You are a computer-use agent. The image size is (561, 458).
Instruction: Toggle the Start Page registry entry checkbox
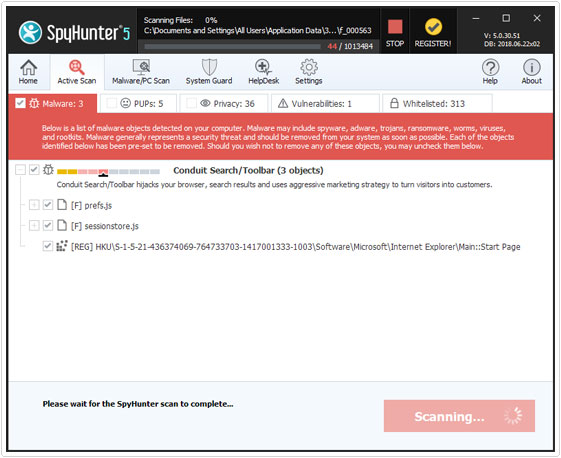coord(48,246)
